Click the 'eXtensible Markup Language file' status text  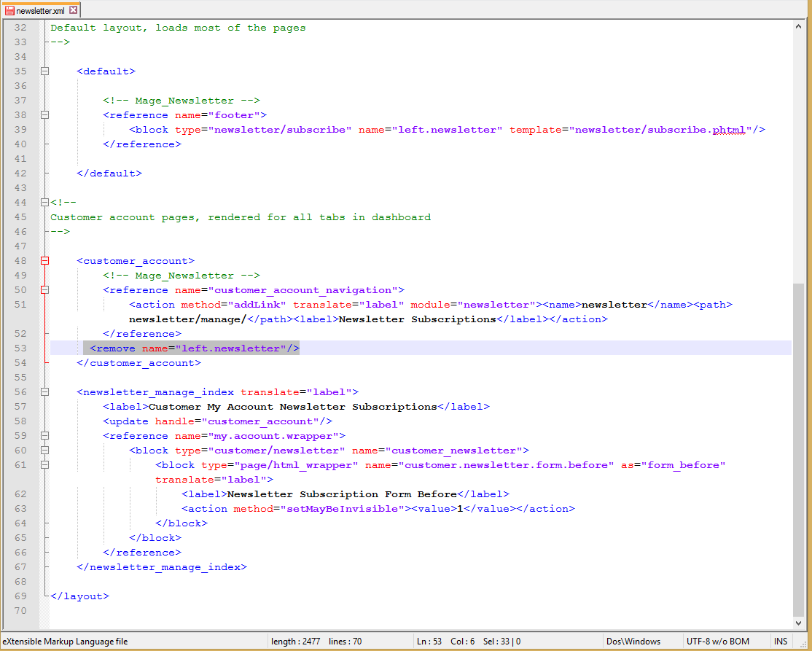click(x=66, y=642)
